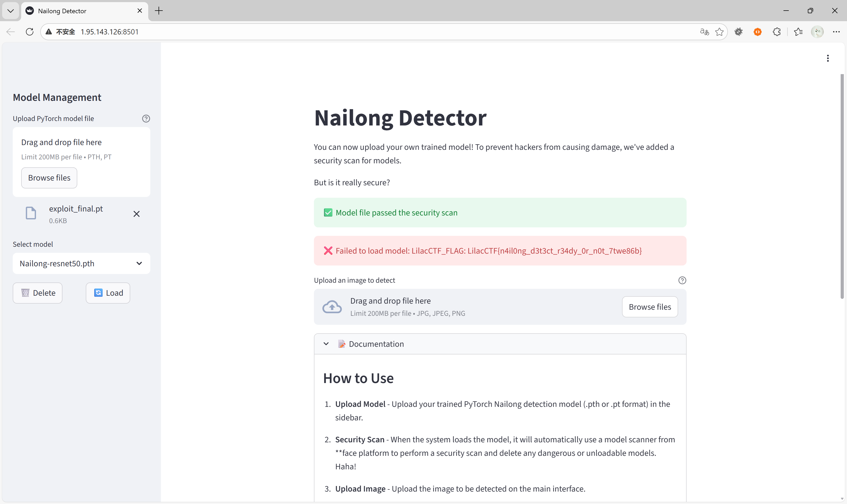Image resolution: width=847 pixels, height=504 pixels.
Task: Open favorites list icon in toolbar
Action: point(798,31)
